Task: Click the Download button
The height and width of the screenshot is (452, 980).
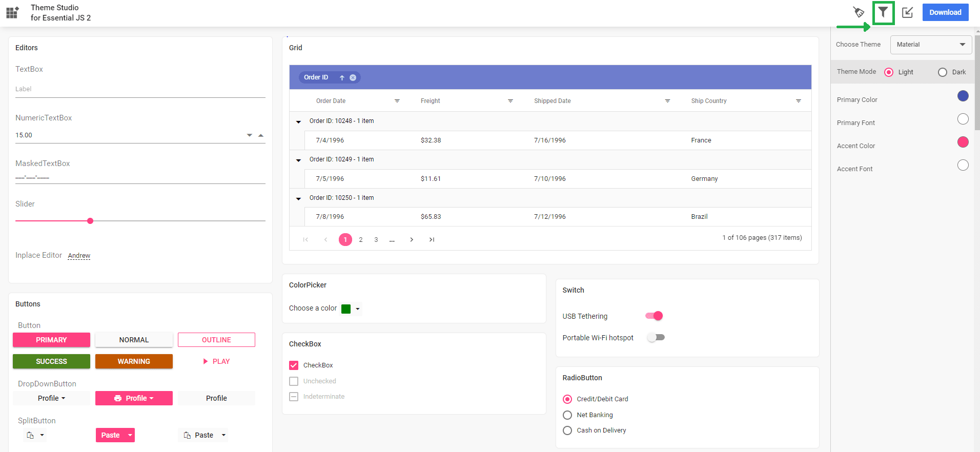Action: 946,12
